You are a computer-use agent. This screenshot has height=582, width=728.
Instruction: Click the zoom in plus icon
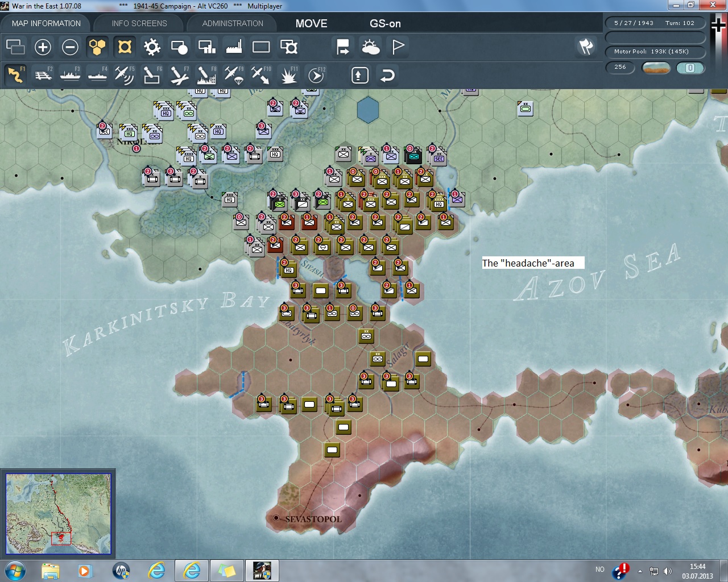[x=43, y=47]
